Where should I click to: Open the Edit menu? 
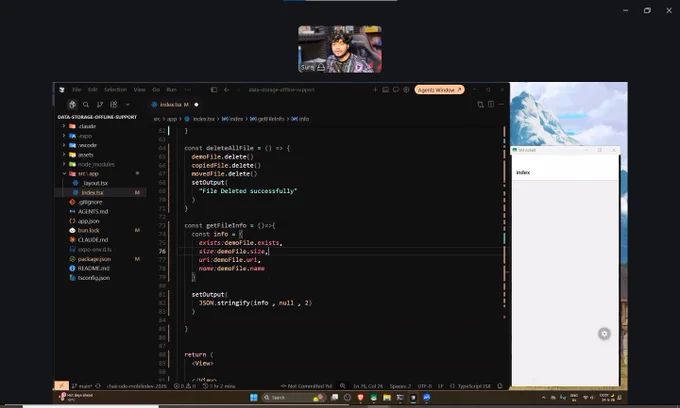click(92, 90)
